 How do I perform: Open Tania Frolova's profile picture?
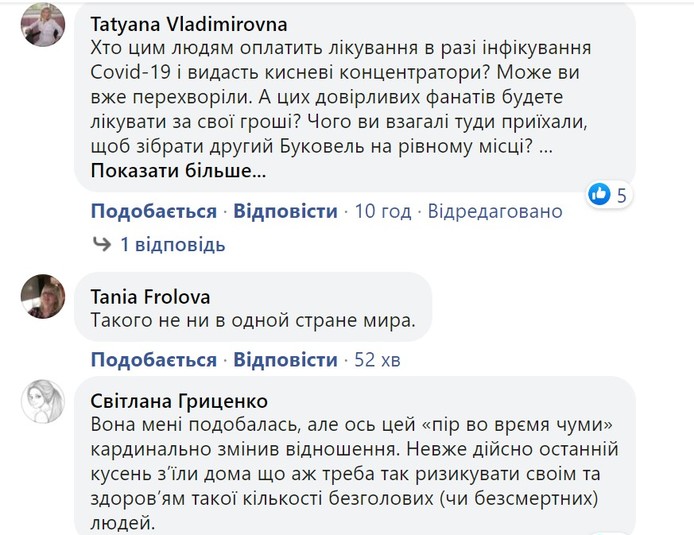click(42, 296)
